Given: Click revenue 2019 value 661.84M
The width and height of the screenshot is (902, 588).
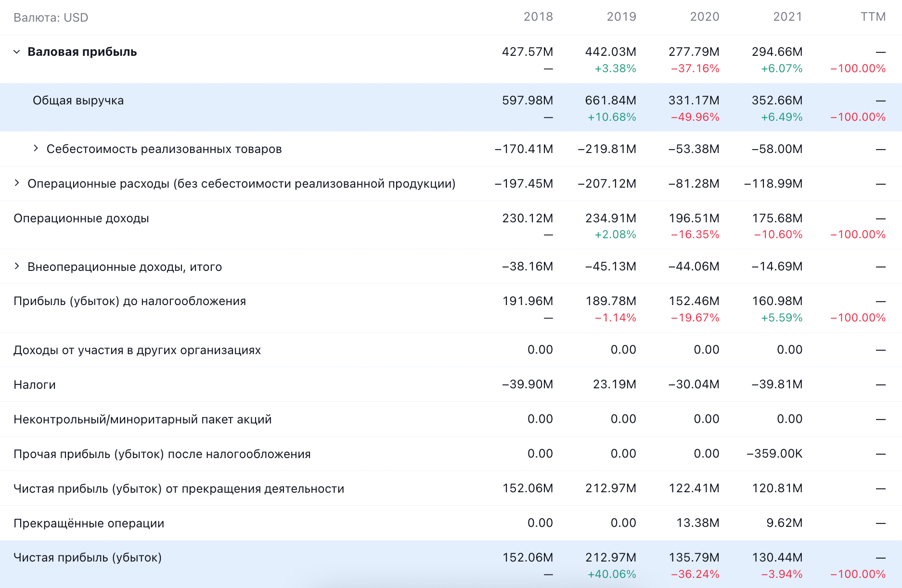Looking at the screenshot, I should click(611, 100).
